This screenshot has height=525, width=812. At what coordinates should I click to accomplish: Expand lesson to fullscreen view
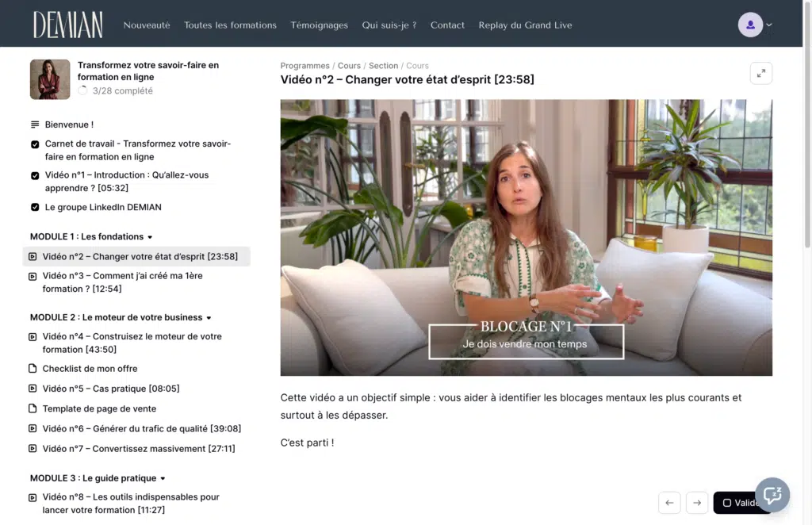(760, 74)
